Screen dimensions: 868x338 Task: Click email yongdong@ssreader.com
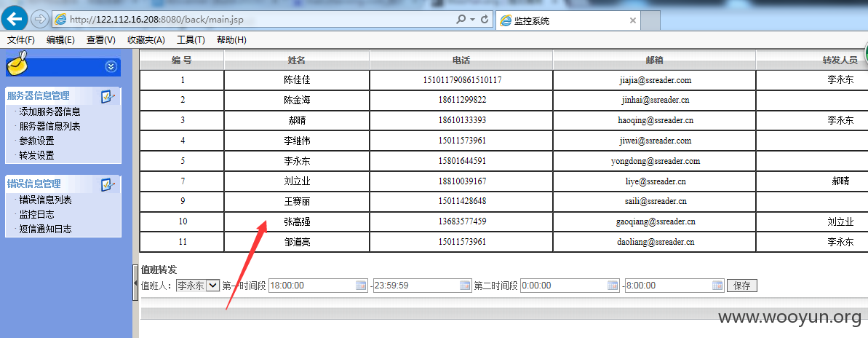coord(656,161)
